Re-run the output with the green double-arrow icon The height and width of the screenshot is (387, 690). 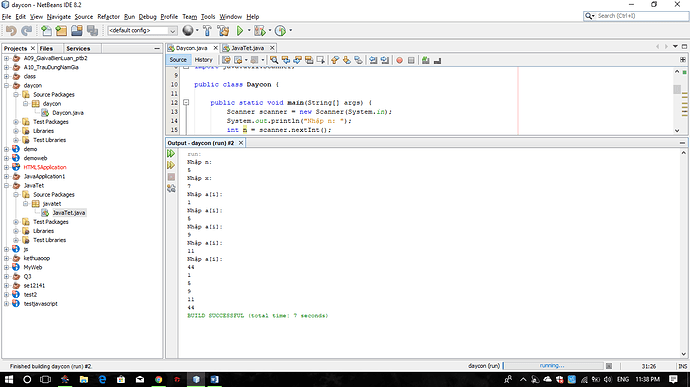pyautogui.click(x=171, y=153)
